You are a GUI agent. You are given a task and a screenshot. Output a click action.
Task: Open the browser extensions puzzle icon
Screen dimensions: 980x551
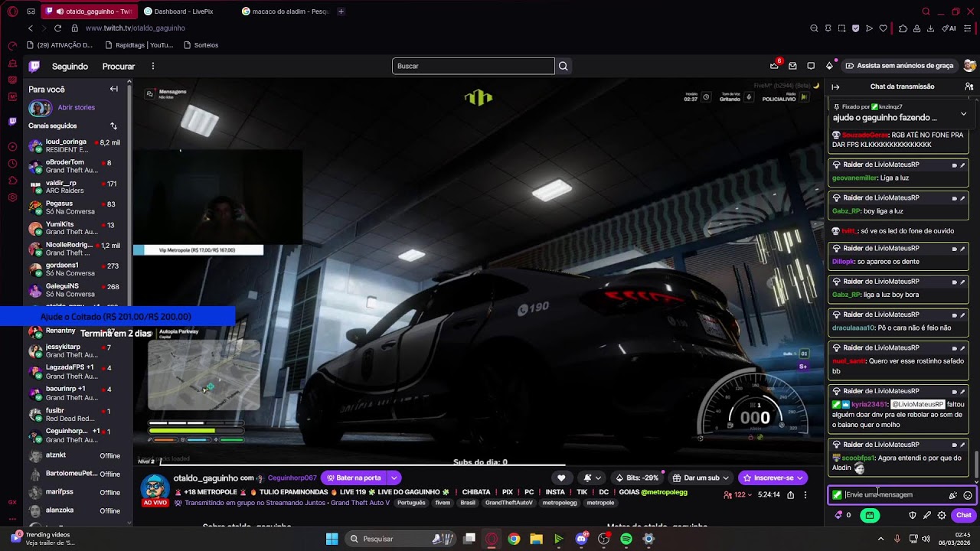click(903, 28)
